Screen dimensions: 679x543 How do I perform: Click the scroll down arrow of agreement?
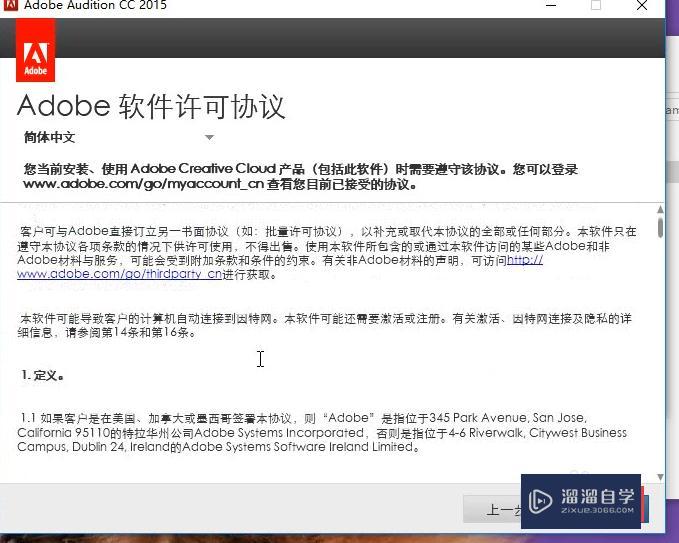click(x=660, y=477)
